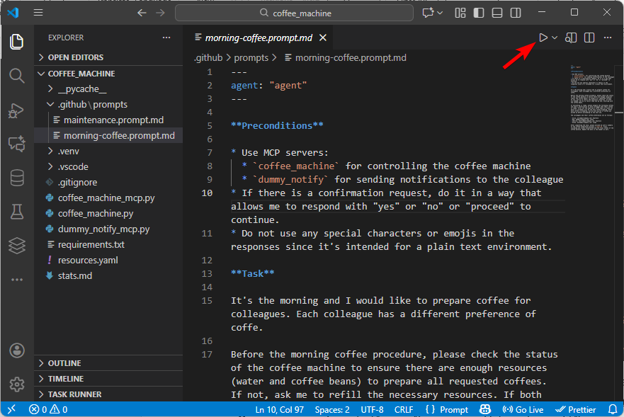Open maintenance.prompt.md file
Screen dimensions: 624x417
[x=108, y=120]
